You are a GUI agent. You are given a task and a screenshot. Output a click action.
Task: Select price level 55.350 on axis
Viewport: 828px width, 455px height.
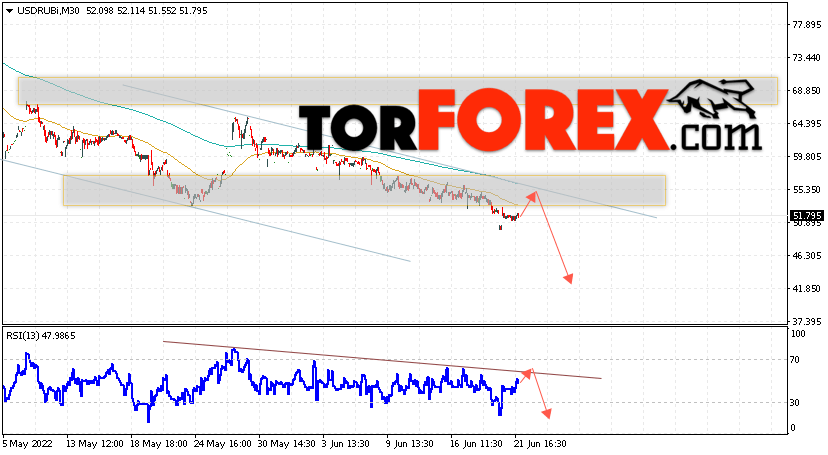point(806,189)
